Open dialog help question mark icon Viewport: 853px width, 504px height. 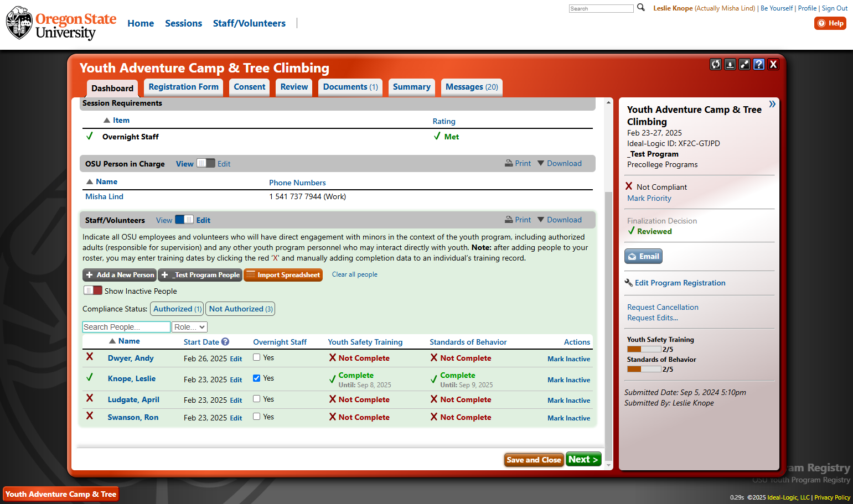759,64
